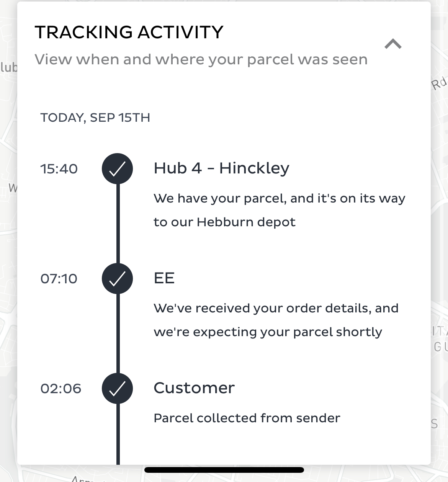Select the 02:06 timestamp
The height and width of the screenshot is (482, 448).
click(61, 389)
